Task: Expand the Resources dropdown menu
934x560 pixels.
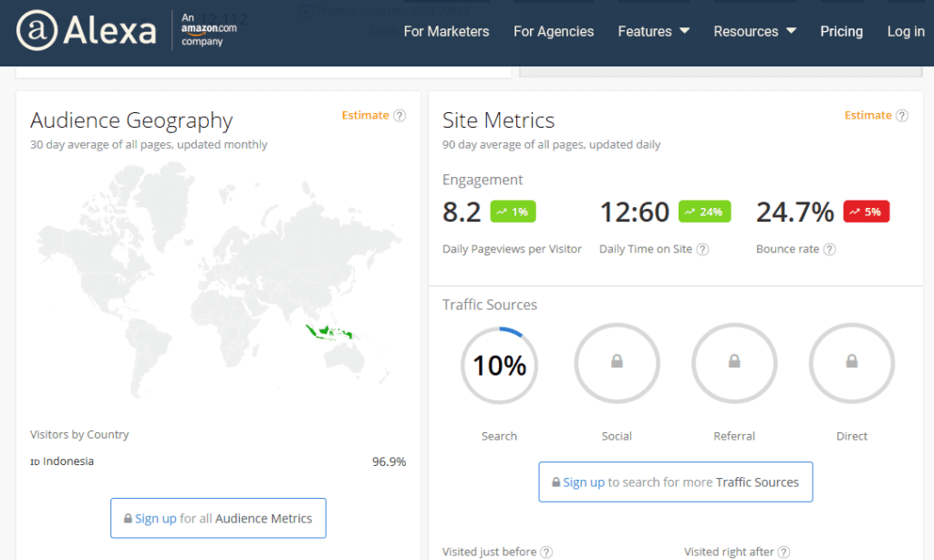Action: [754, 32]
